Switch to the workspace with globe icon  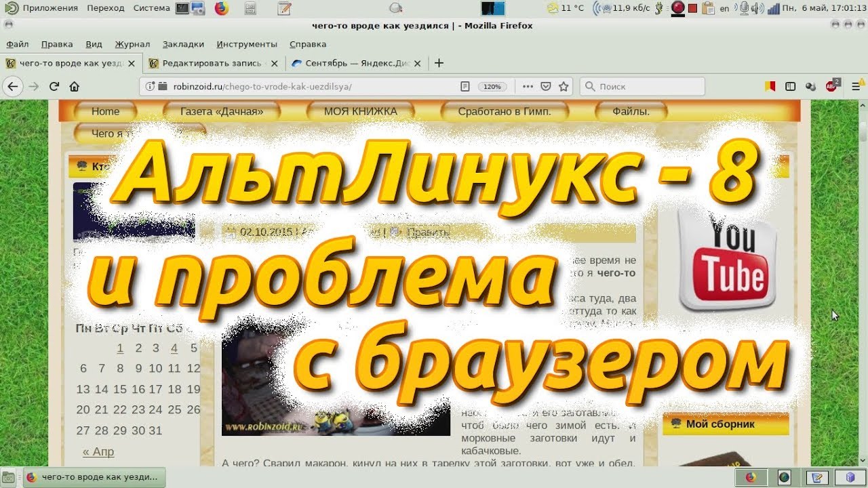(x=784, y=477)
